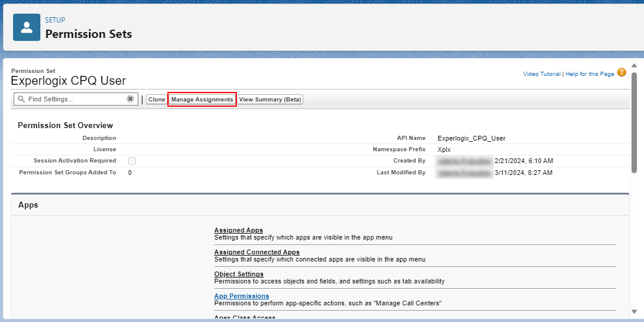Viewport: 644px width, 322px height.
Task: Open Assigned Connected Apps settings
Action: pos(257,252)
